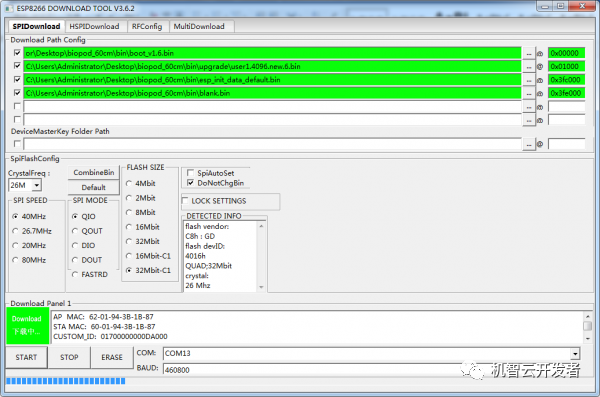
Task: Open the COM port dropdown
Action: (575, 354)
